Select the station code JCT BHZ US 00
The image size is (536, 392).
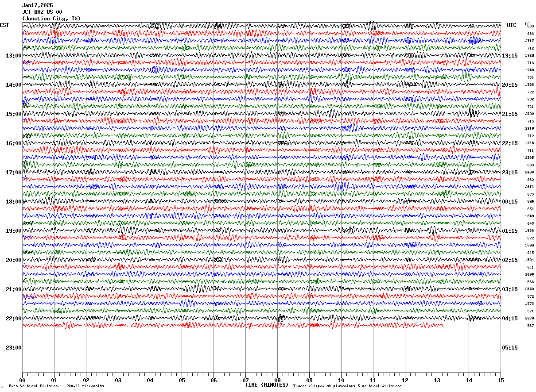point(42,12)
